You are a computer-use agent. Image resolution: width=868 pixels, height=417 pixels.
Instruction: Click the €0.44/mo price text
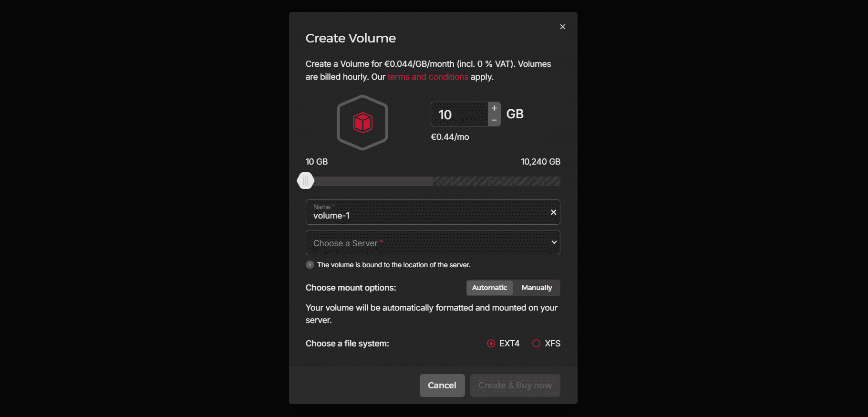click(450, 137)
